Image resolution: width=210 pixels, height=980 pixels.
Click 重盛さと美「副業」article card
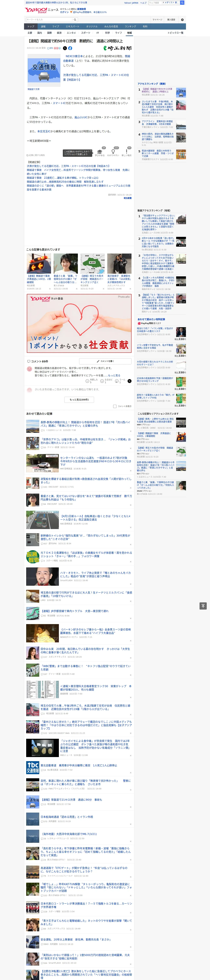click(x=66, y=272)
